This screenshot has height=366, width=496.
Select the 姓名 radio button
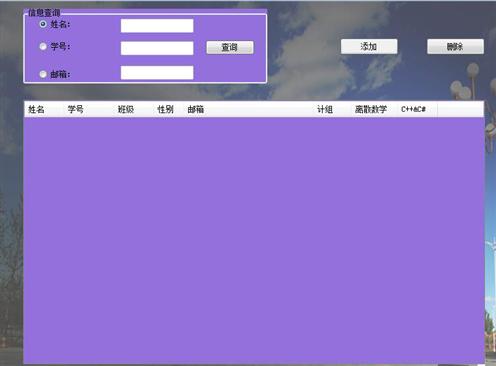43,24
